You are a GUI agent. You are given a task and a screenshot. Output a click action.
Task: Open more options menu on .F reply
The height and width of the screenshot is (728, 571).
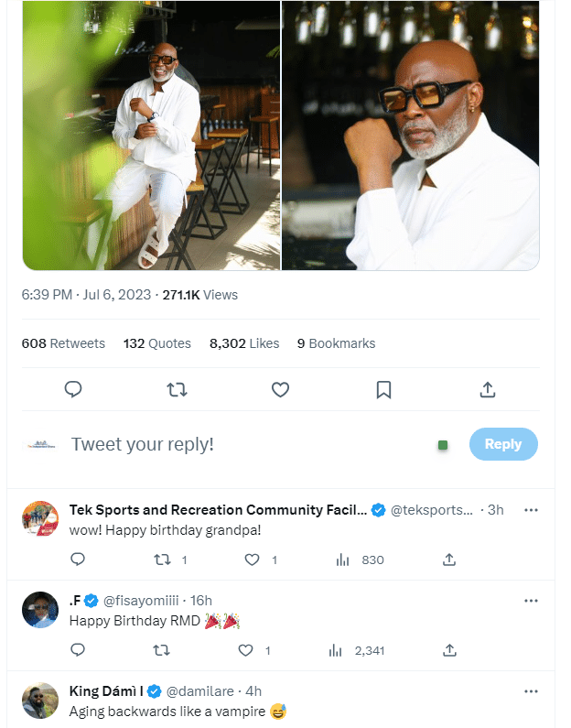point(531,601)
